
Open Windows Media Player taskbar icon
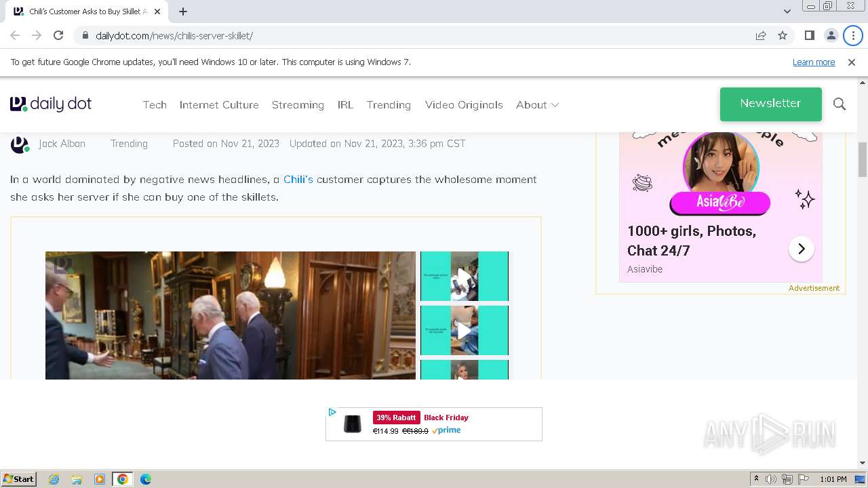100,479
